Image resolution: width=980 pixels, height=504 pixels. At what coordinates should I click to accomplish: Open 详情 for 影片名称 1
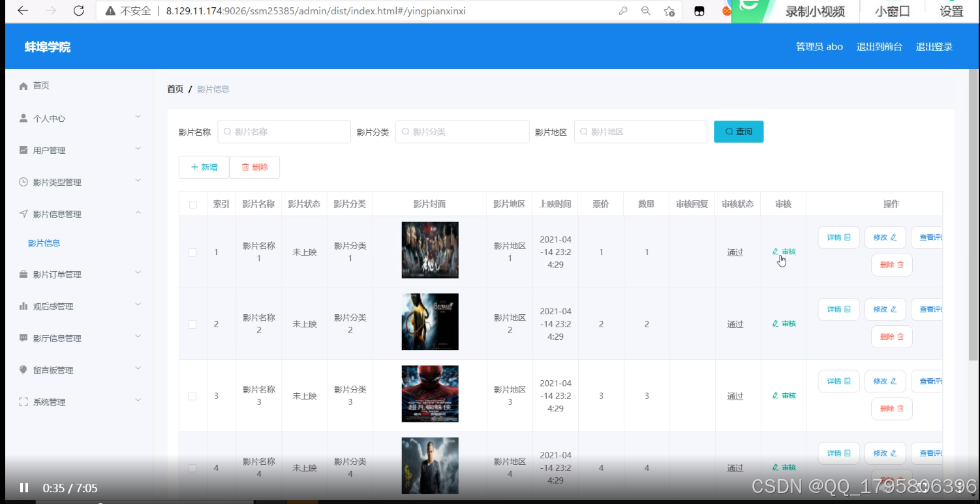838,237
